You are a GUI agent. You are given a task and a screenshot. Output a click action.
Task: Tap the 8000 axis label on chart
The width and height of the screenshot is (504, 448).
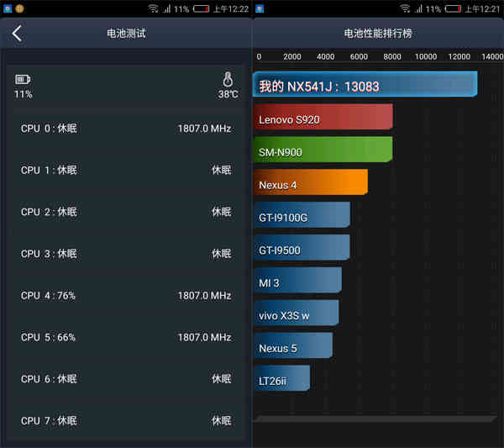point(392,57)
